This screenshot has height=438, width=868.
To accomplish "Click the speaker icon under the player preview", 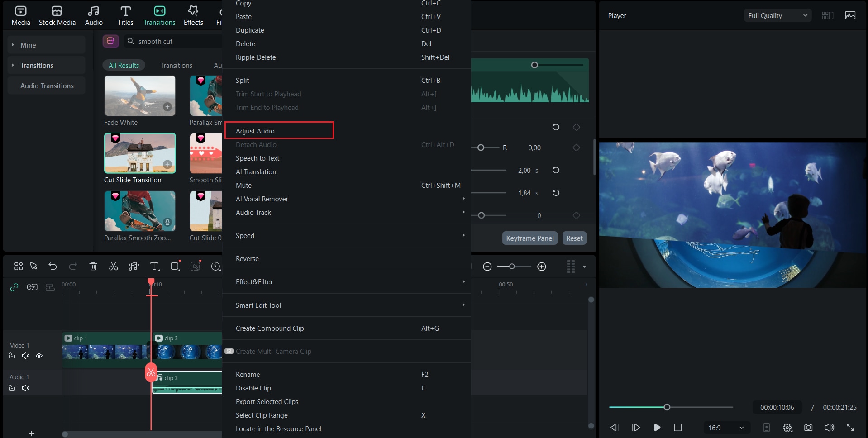I will pyautogui.click(x=829, y=427).
